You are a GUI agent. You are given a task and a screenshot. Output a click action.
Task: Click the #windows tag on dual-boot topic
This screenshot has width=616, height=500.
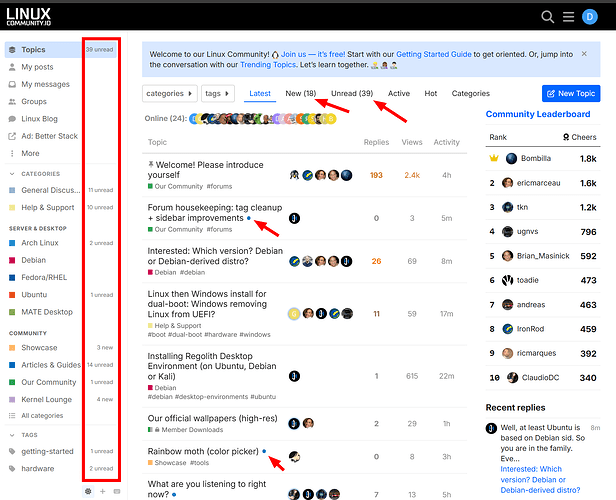(x=255, y=335)
